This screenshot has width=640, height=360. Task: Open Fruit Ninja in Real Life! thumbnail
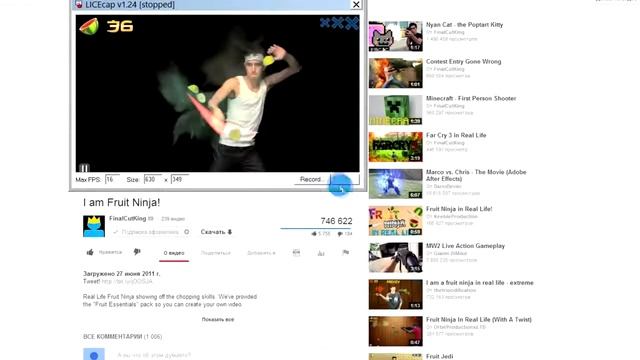pyautogui.click(x=396, y=221)
